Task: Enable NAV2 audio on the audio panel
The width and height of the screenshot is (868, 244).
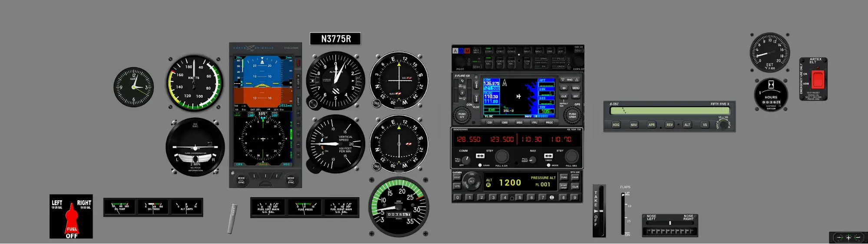Action: (x=538, y=50)
